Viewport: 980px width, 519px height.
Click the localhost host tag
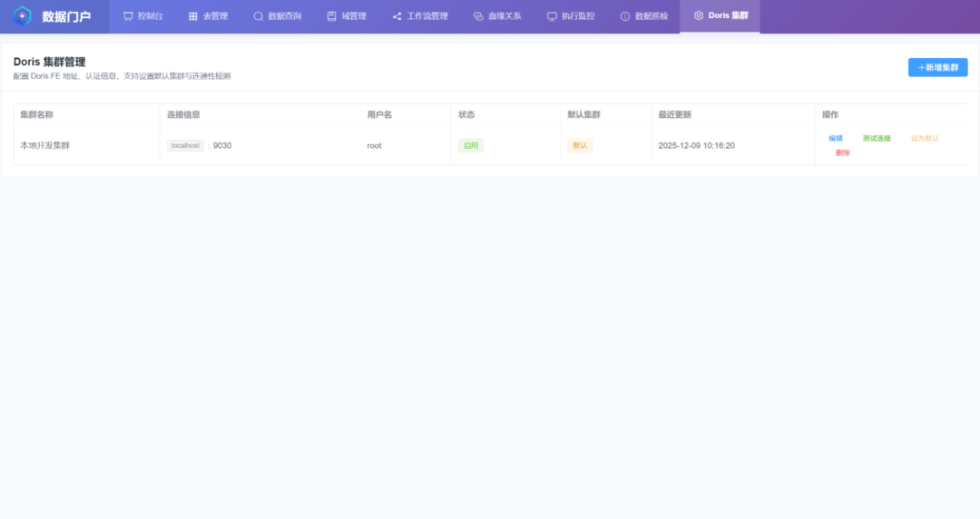[185, 146]
